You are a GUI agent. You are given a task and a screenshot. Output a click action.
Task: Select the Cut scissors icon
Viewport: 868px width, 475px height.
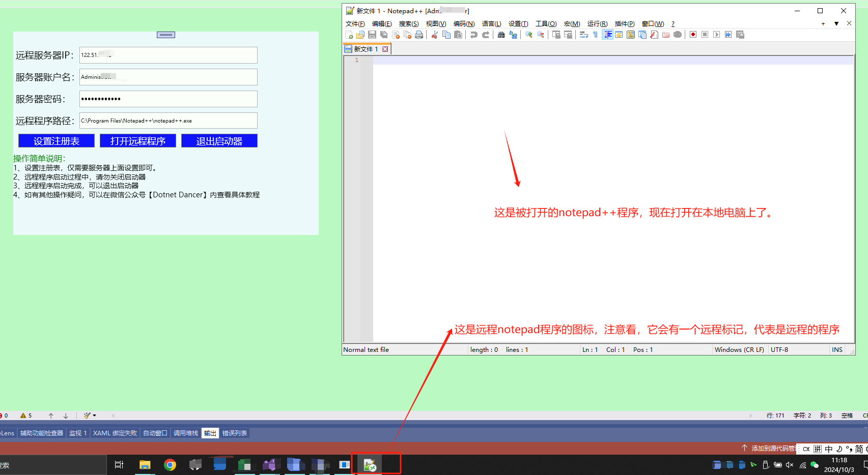435,35
